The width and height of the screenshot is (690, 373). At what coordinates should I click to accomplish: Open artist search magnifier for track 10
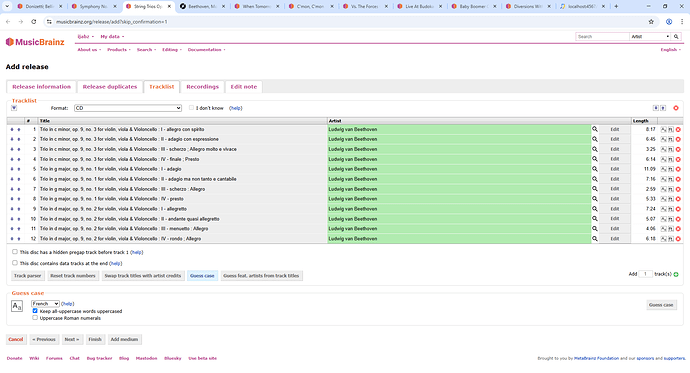click(595, 219)
